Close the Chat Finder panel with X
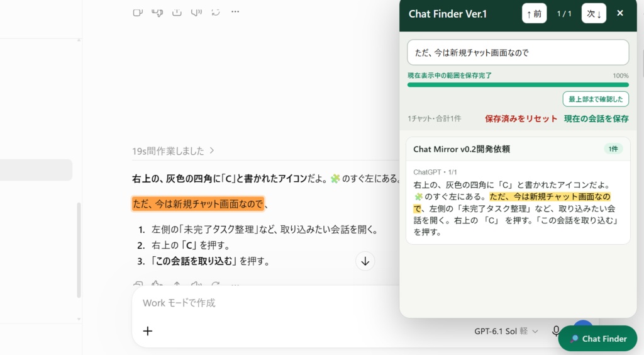 (x=620, y=13)
